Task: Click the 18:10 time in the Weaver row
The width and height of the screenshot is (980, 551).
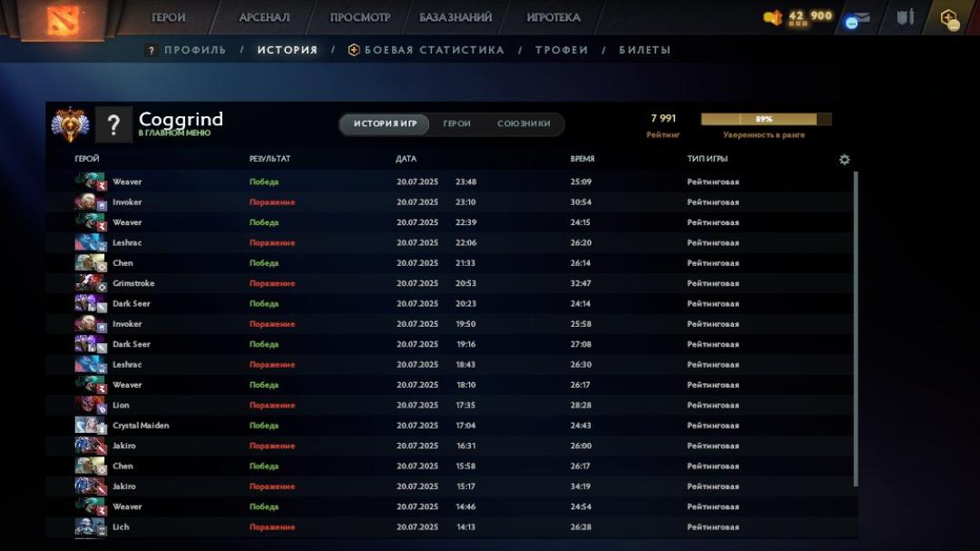Action: tap(466, 385)
